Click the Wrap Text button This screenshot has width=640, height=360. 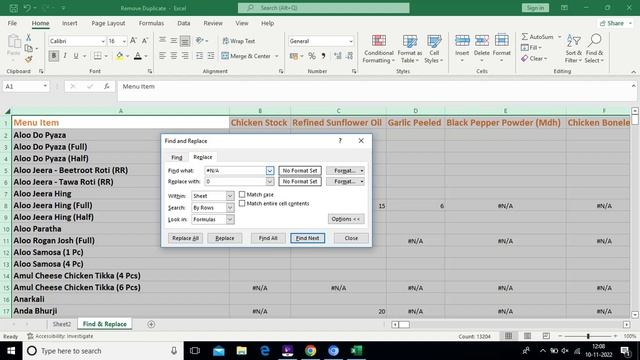point(239,41)
